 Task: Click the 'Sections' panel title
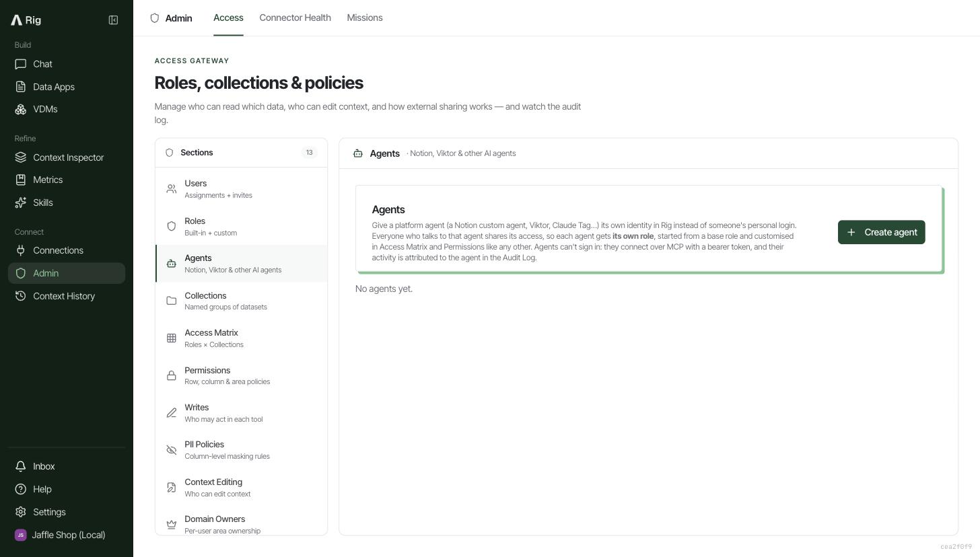197,153
